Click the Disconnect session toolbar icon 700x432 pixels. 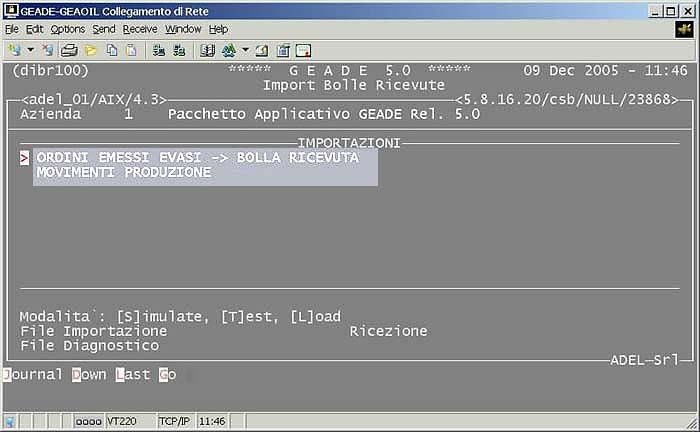coord(47,49)
